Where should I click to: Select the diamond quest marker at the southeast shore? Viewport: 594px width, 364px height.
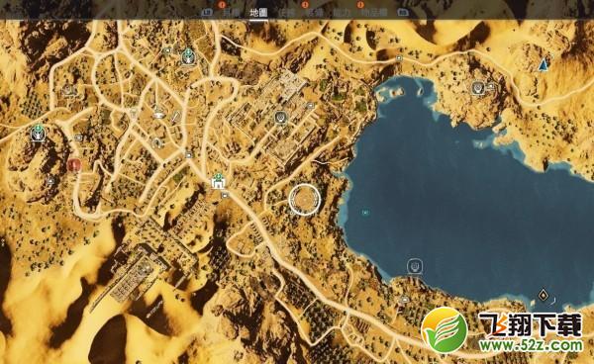[x=544, y=294]
